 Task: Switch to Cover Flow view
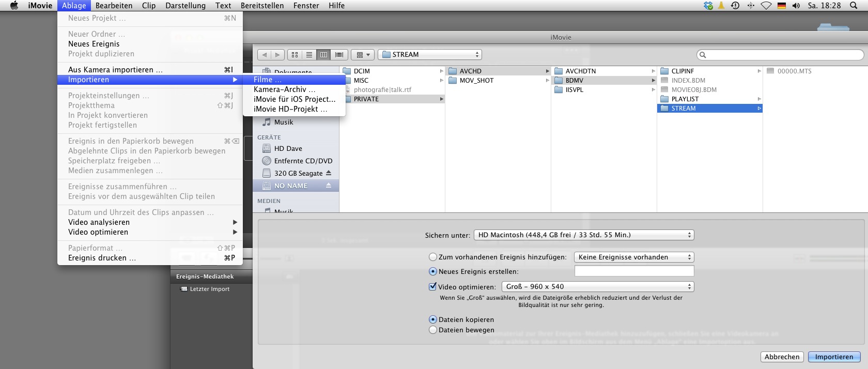coord(339,55)
